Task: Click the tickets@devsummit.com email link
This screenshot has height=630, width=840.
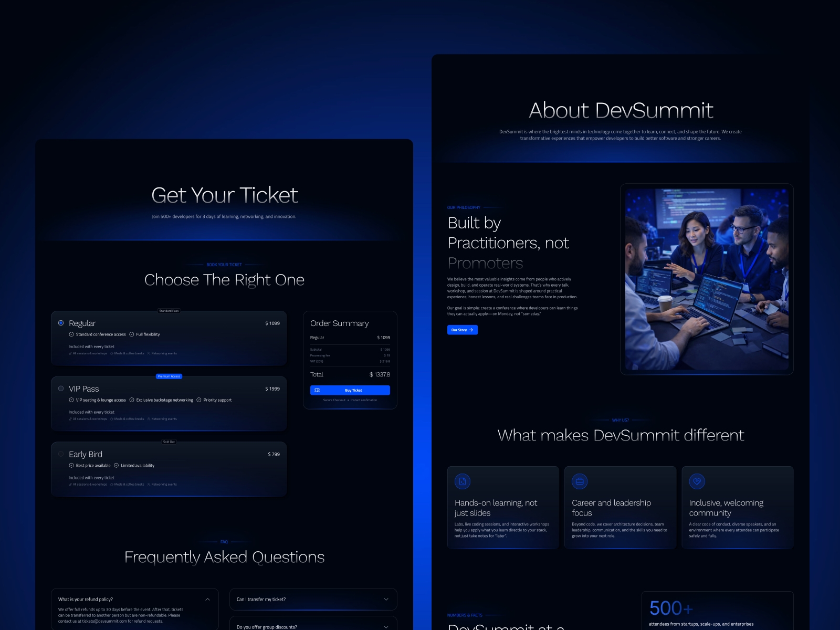Action: click(103, 621)
